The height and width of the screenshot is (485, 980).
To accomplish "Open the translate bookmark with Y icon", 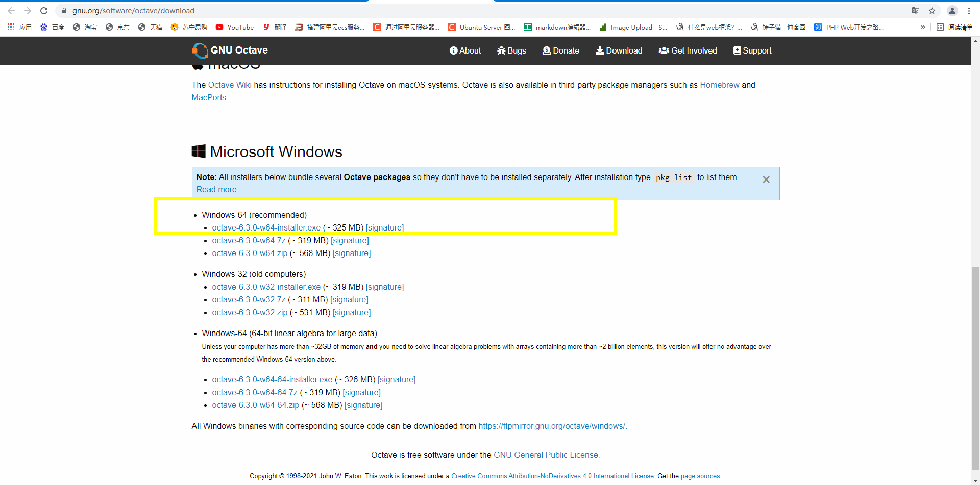I will (x=275, y=27).
